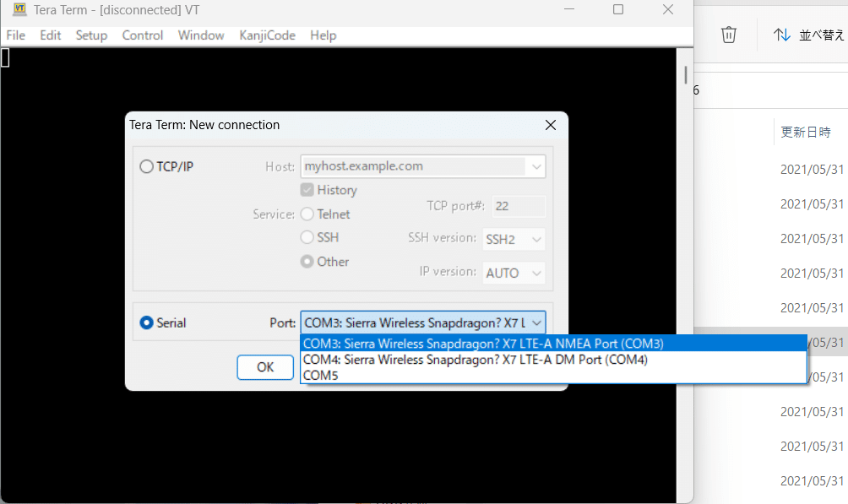Viewport: 848px width, 504px height.
Task: Open the SSH version dropdown
Action: pyautogui.click(x=514, y=239)
